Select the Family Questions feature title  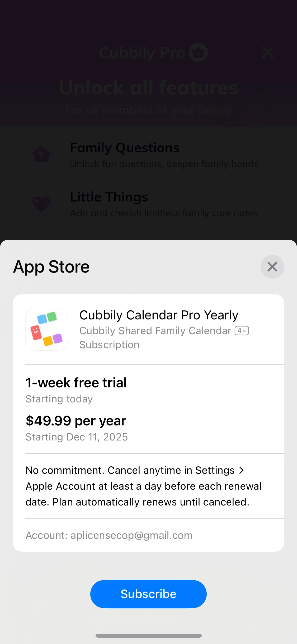click(125, 148)
